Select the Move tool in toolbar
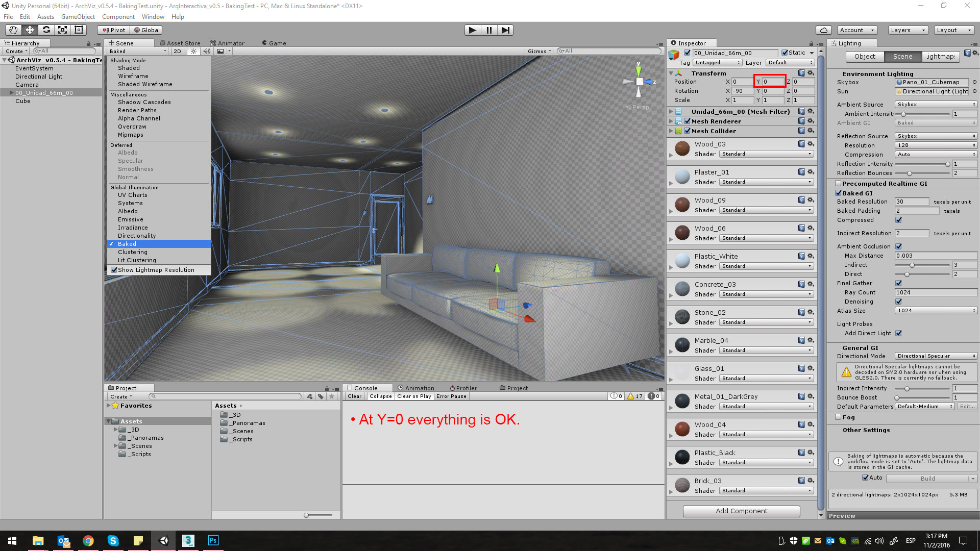 [x=30, y=30]
